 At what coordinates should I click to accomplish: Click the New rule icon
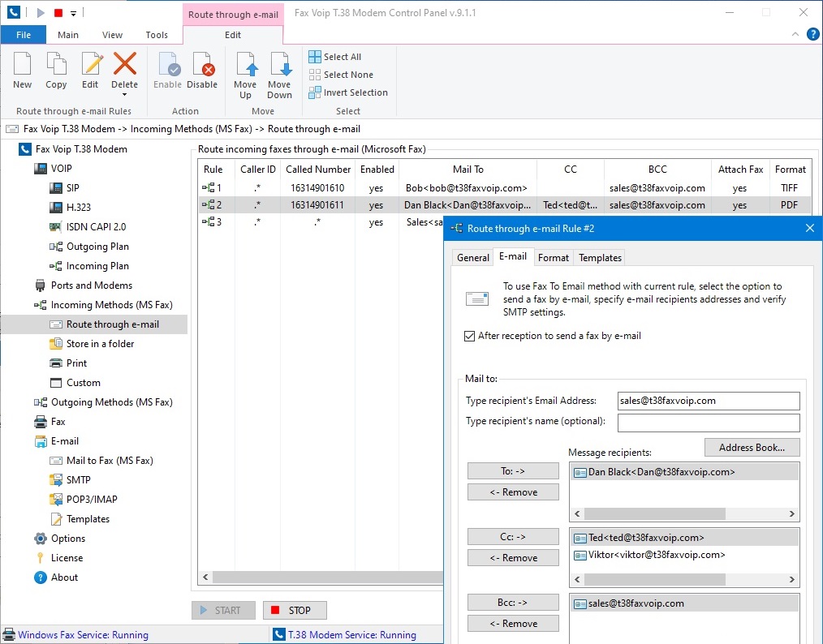click(x=22, y=63)
